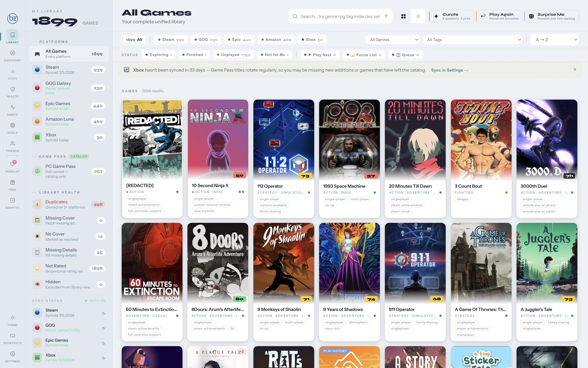588x368 pixels.
Task: Open Missing Details in Library Health
Action: (x=69, y=252)
